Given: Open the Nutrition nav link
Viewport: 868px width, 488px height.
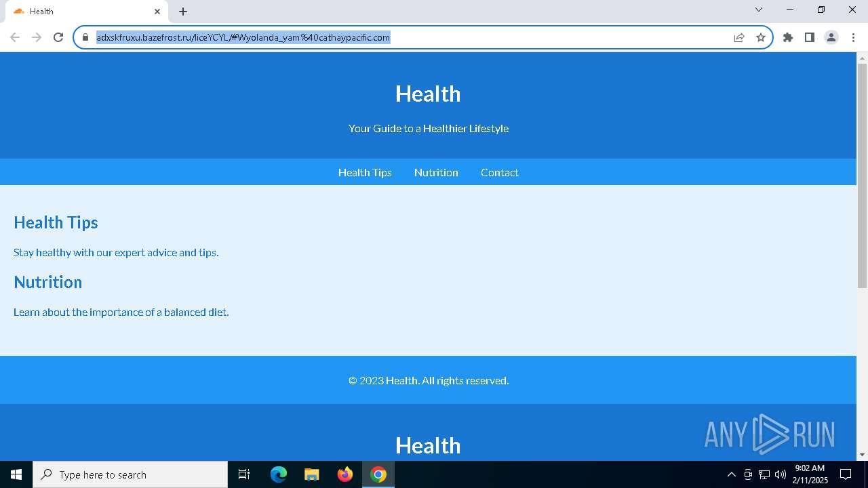Looking at the screenshot, I should pyautogui.click(x=436, y=172).
